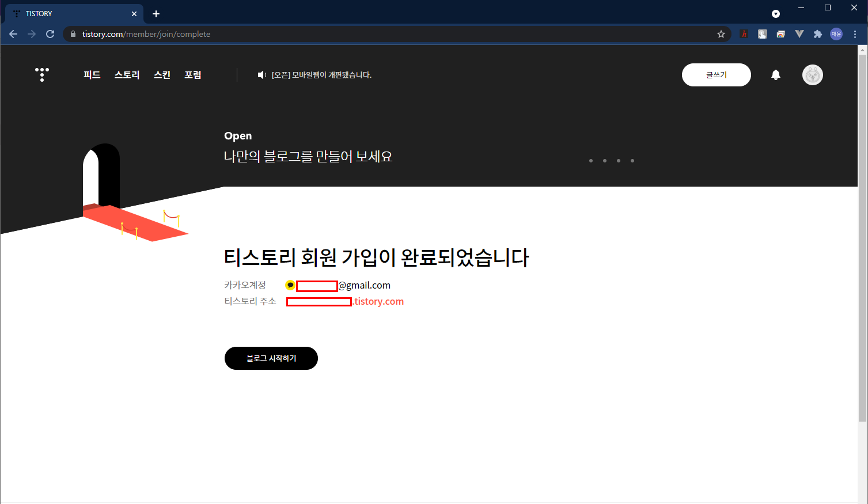Click the lock site info icon
Image resolution: width=868 pixels, height=504 pixels.
tap(73, 34)
